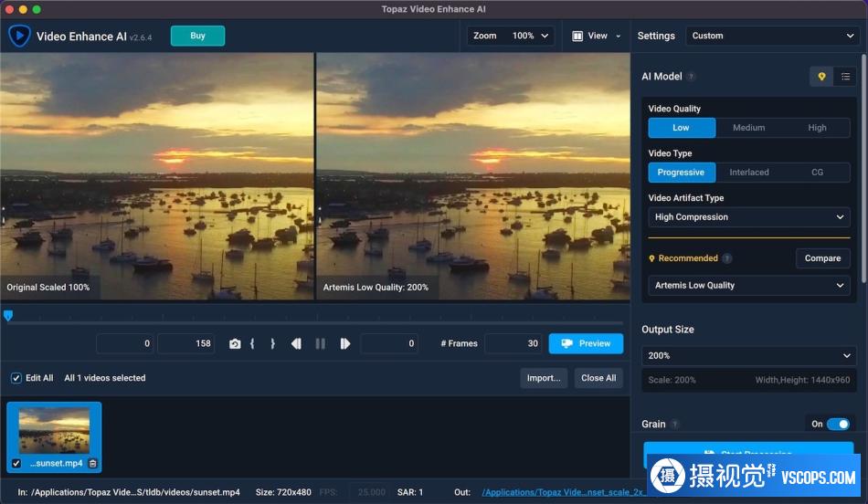Open the View dropdown menu
The image size is (868, 504).
(x=597, y=36)
